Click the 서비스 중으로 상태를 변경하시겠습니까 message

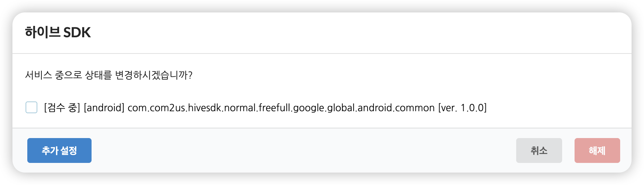tap(108, 75)
